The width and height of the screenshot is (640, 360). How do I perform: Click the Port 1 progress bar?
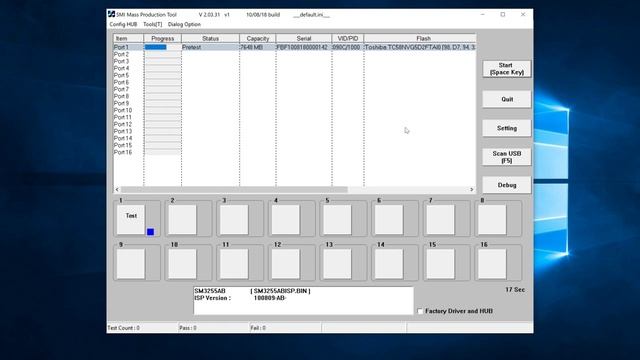(x=162, y=47)
